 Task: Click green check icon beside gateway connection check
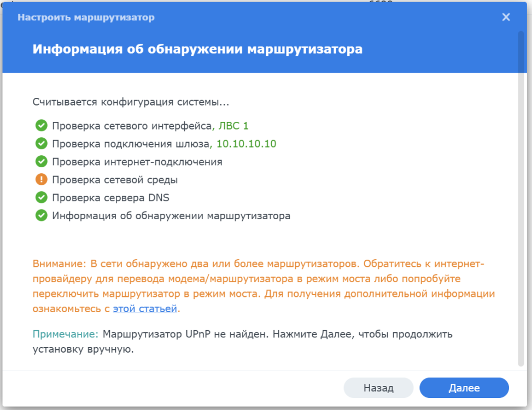41,144
